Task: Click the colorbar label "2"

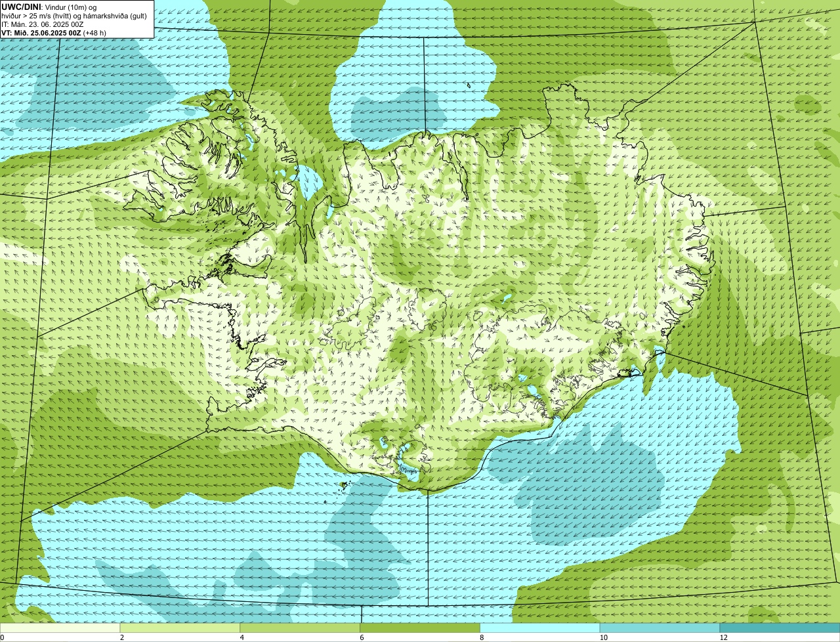Action: 122,637
